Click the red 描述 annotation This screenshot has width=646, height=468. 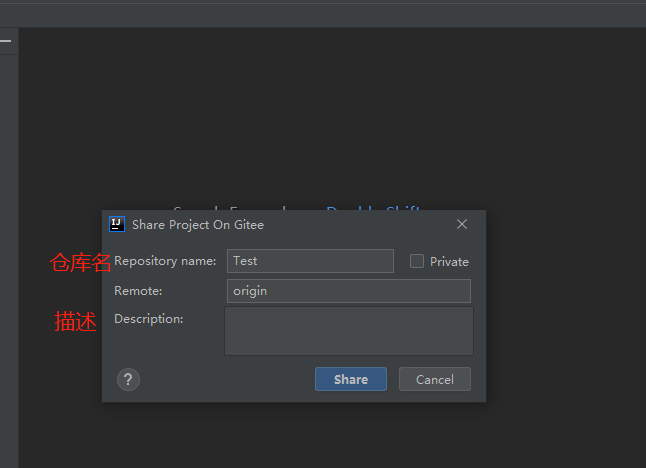point(75,322)
